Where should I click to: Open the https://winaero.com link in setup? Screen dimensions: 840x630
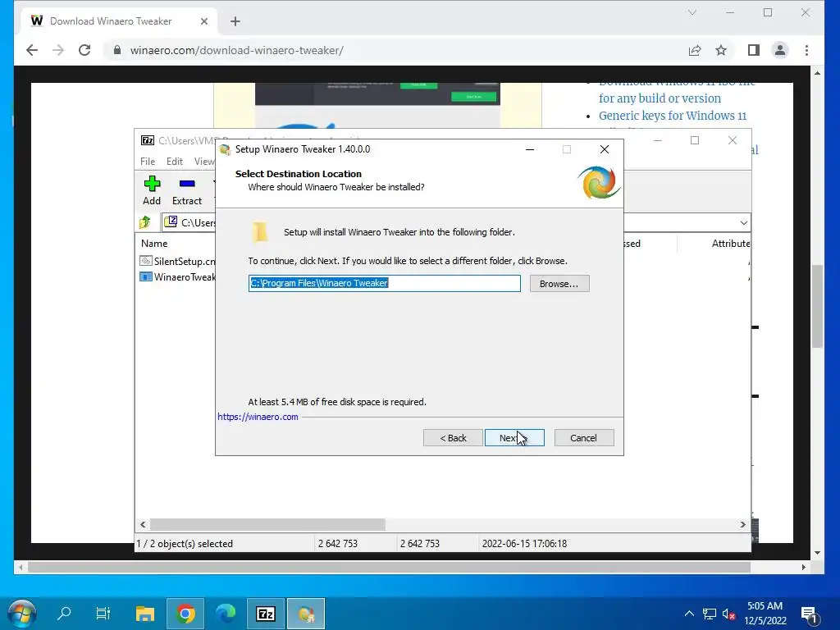point(258,417)
